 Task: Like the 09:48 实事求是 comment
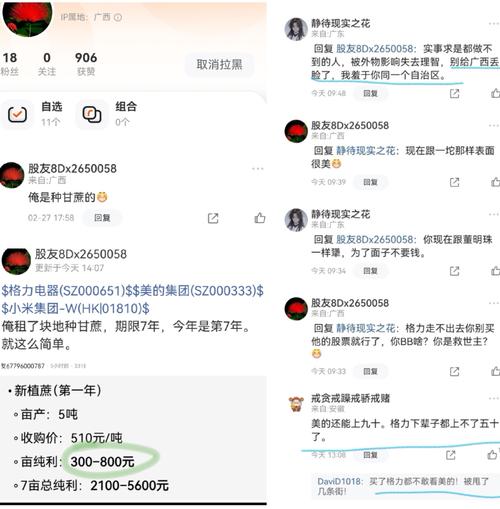(495, 93)
